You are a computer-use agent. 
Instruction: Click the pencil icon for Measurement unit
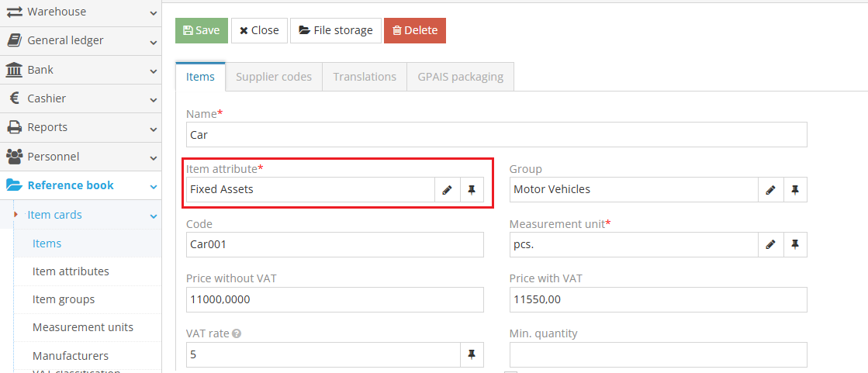(770, 244)
